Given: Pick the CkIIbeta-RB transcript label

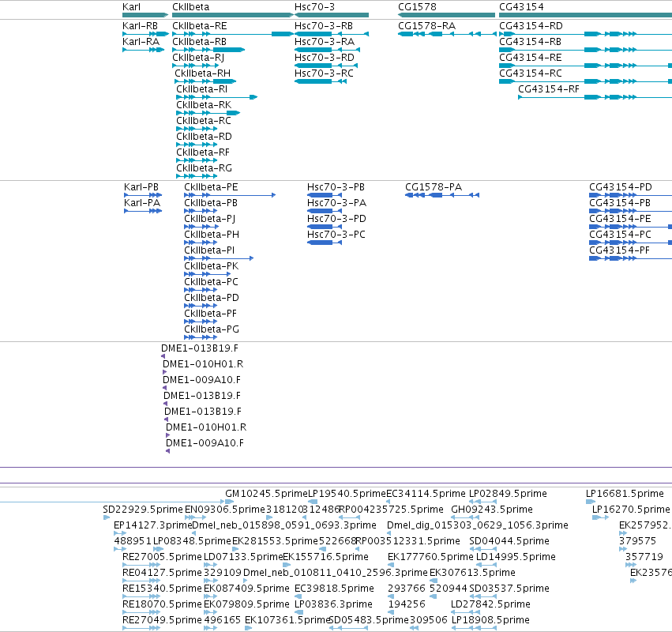Looking at the screenshot, I should (x=199, y=42).
